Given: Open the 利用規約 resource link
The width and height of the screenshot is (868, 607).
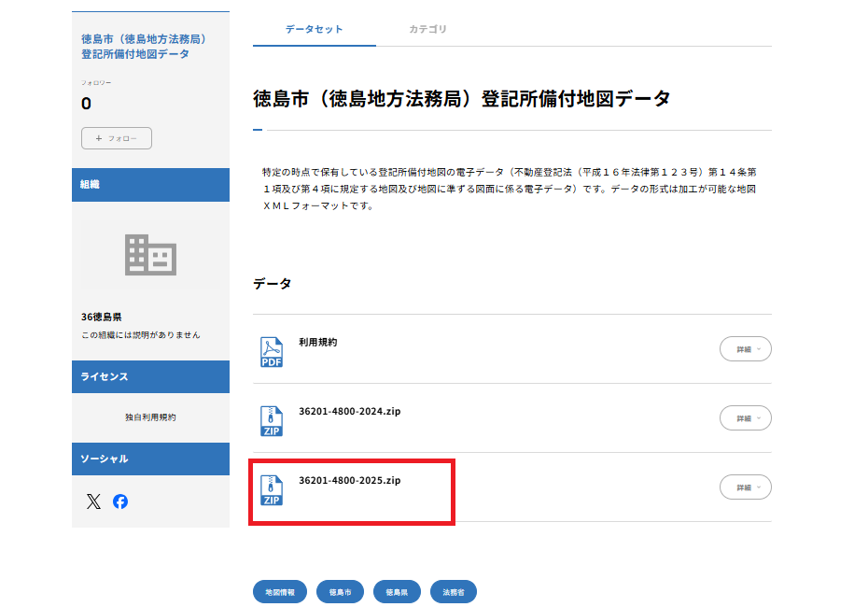Looking at the screenshot, I should [x=317, y=343].
